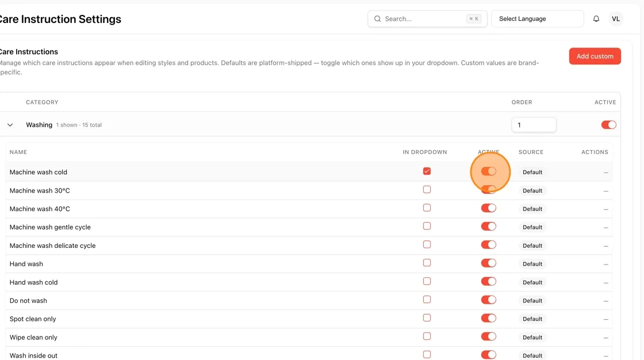
Task: Focus the Search input field
Action: pyautogui.click(x=427, y=19)
